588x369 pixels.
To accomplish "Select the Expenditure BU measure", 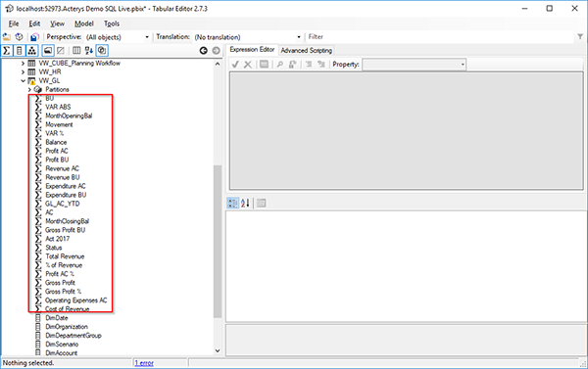I will tap(66, 195).
